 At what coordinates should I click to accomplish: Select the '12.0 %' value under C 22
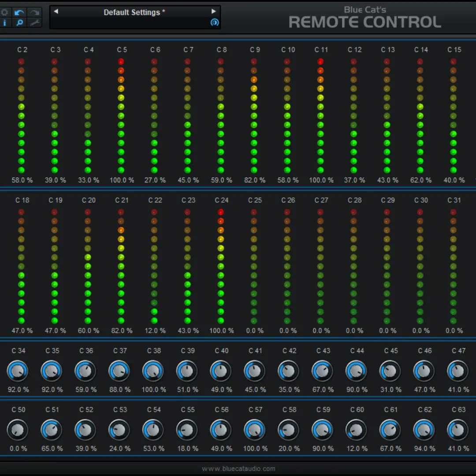click(x=155, y=331)
